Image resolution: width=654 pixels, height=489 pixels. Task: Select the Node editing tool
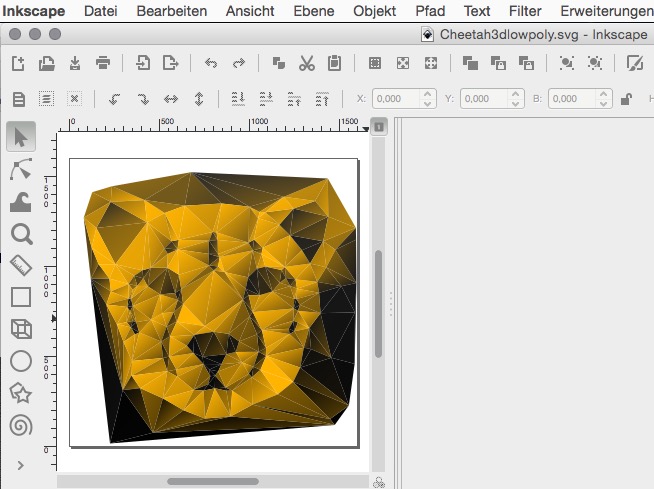click(21, 168)
